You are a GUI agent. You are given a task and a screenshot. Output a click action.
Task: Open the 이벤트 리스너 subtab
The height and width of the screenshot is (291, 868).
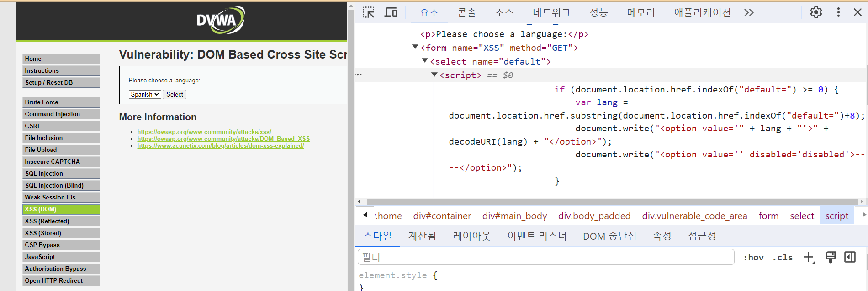tap(537, 236)
